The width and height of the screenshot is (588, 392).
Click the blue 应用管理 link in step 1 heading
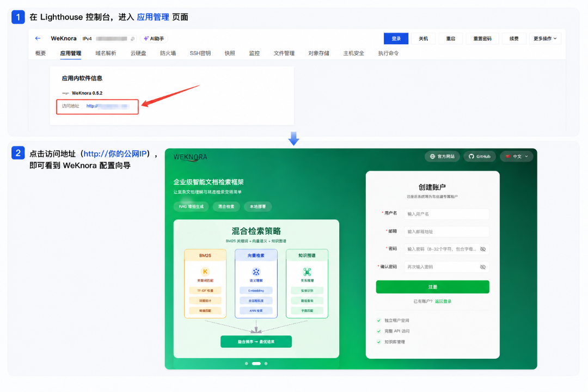pos(153,17)
